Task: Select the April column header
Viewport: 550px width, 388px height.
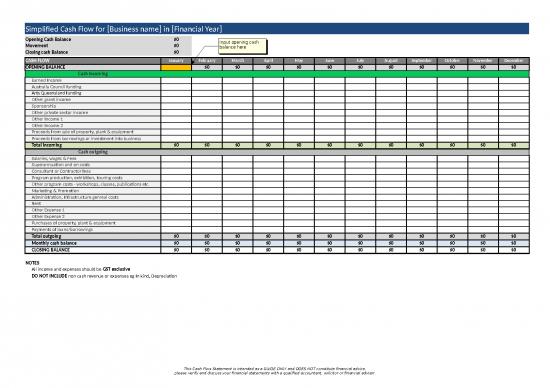Action: (x=268, y=61)
